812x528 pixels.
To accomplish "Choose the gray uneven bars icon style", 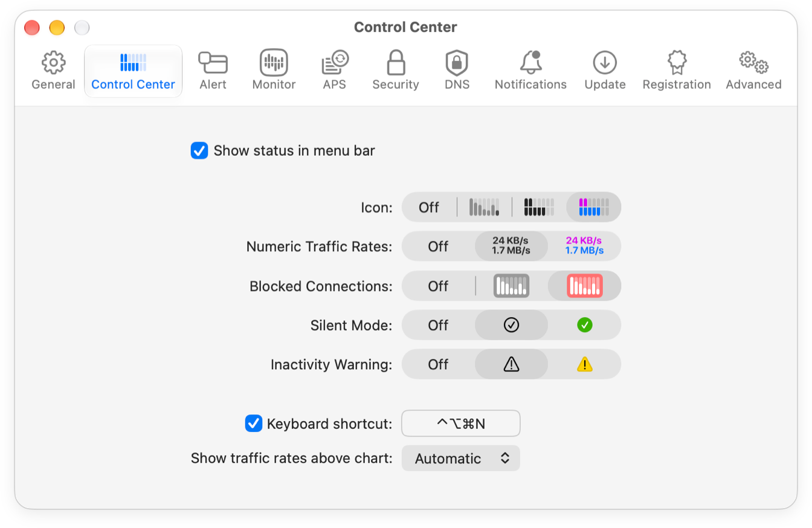I will 485,207.
